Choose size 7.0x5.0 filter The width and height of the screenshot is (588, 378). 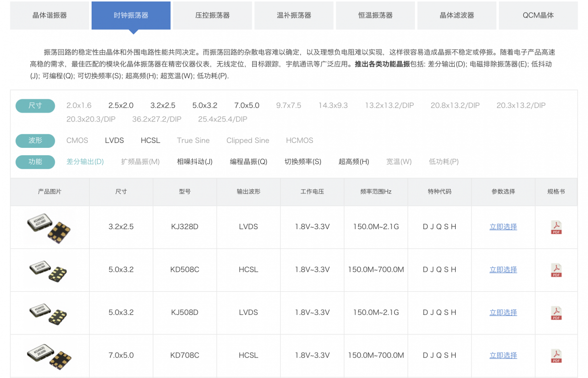point(246,105)
